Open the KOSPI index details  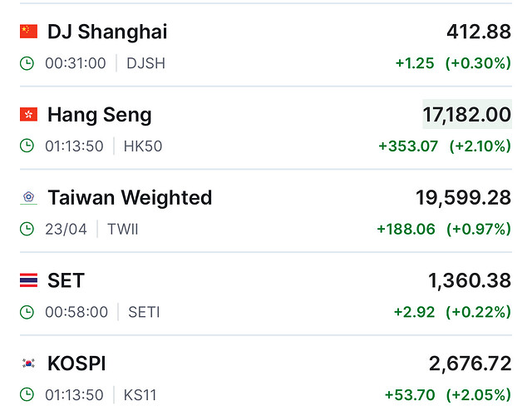coord(266,375)
